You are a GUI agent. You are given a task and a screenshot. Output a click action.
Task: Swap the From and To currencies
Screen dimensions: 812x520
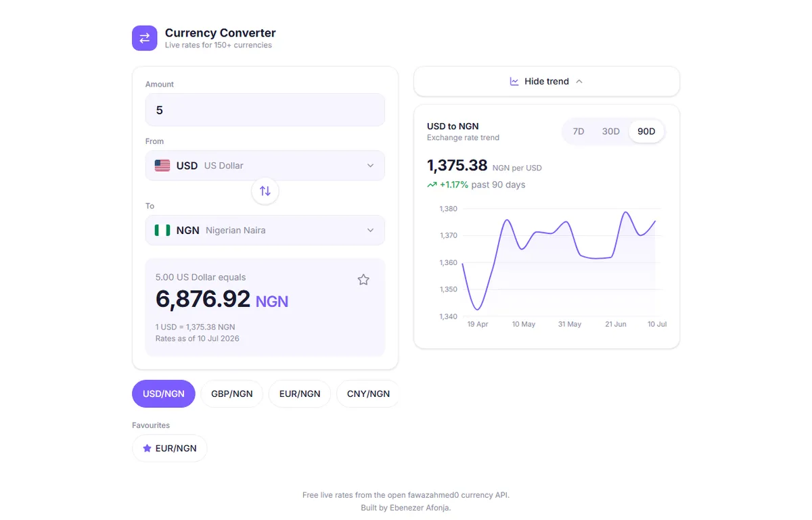265,191
